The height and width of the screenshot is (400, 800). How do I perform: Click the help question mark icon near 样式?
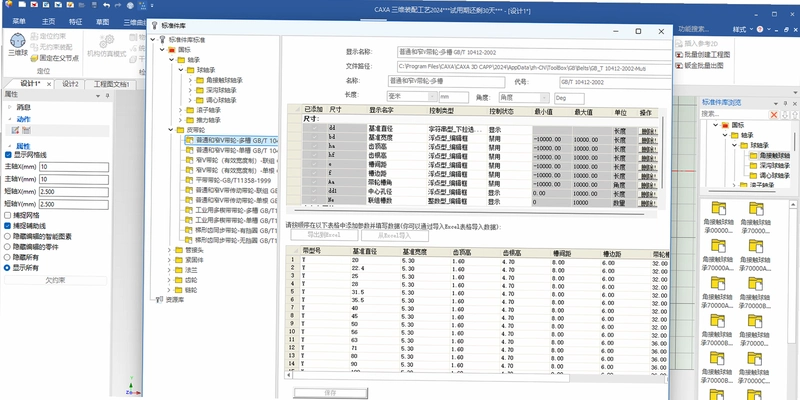tap(760, 29)
